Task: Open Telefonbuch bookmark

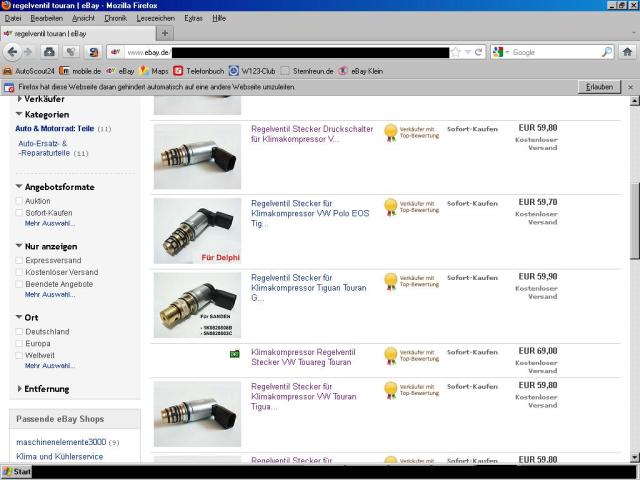Action: (198, 71)
